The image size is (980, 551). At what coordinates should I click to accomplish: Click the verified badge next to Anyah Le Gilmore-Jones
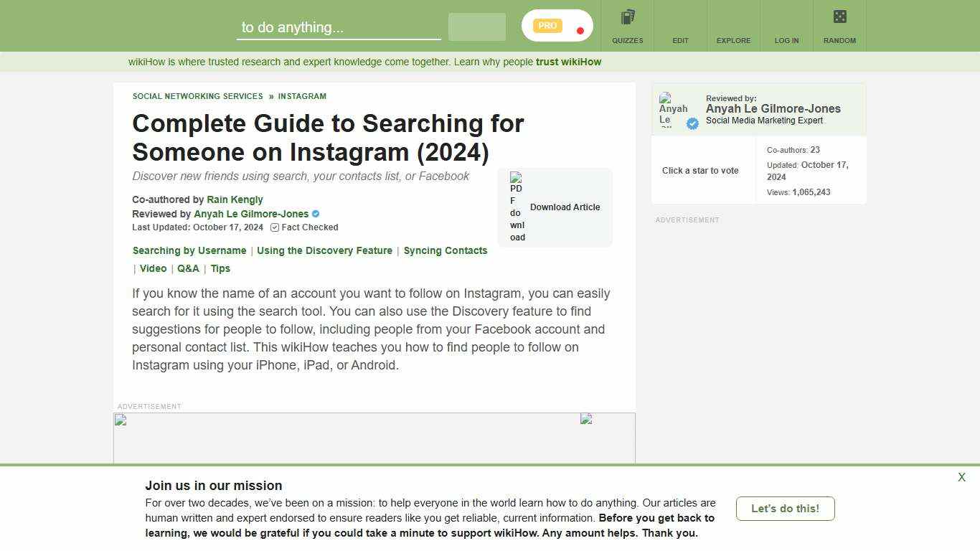click(x=316, y=214)
